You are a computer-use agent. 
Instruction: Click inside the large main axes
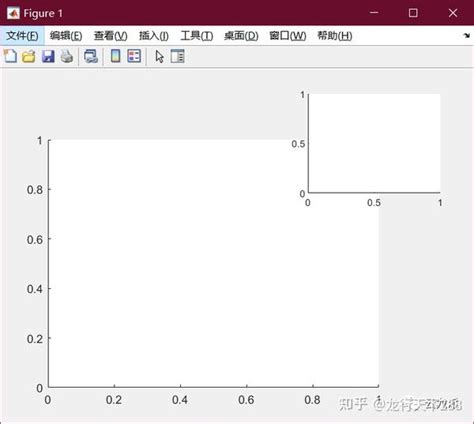coord(213,263)
